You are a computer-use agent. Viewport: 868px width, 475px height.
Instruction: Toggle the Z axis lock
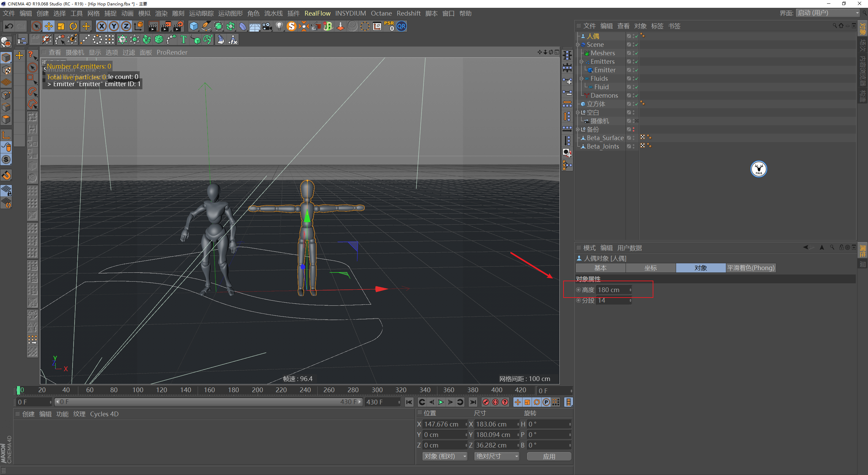(126, 26)
